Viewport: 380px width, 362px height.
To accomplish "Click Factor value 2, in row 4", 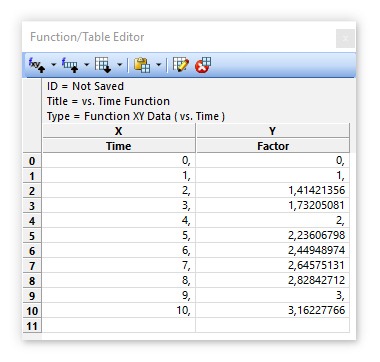I will (x=273, y=220).
